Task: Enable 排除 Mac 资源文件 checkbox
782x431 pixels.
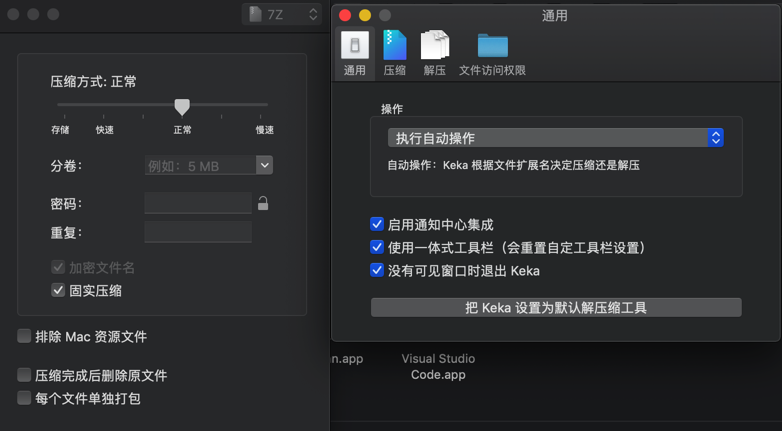Action: pos(24,336)
